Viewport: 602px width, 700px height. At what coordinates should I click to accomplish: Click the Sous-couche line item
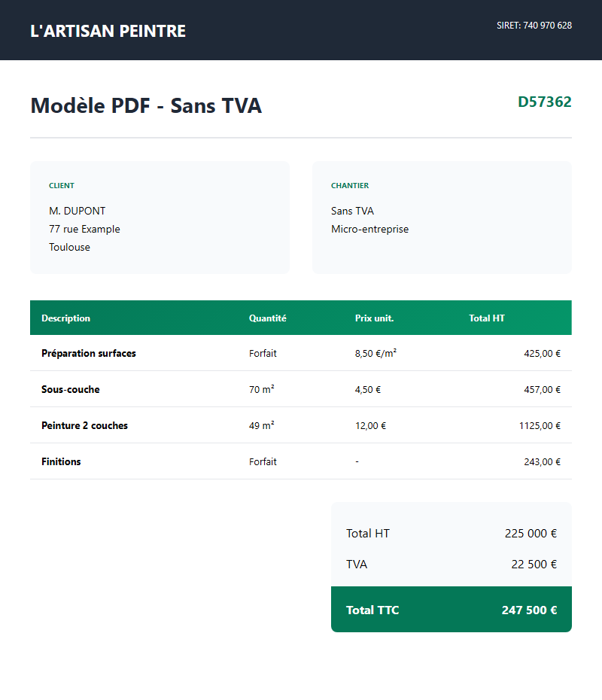pyautogui.click(x=70, y=389)
